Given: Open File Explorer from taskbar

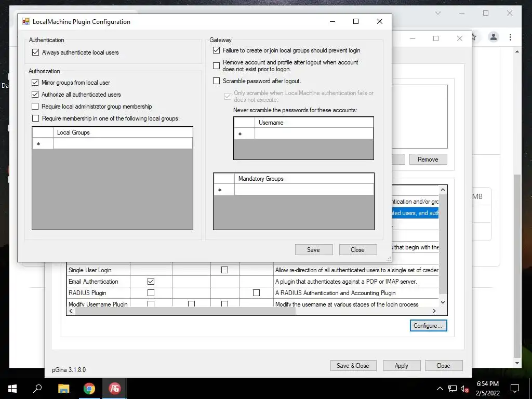Looking at the screenshot, I should pos(63,389).
